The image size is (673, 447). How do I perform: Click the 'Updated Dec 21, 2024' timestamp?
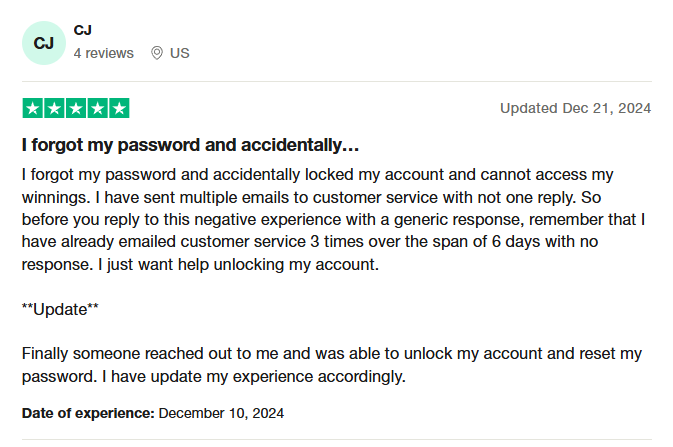pyautogui.click(x=576, y=108)
